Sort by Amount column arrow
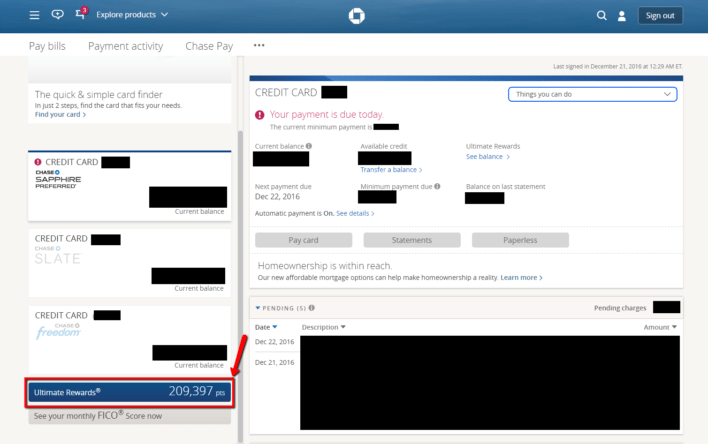 click(x=674, y=327)
